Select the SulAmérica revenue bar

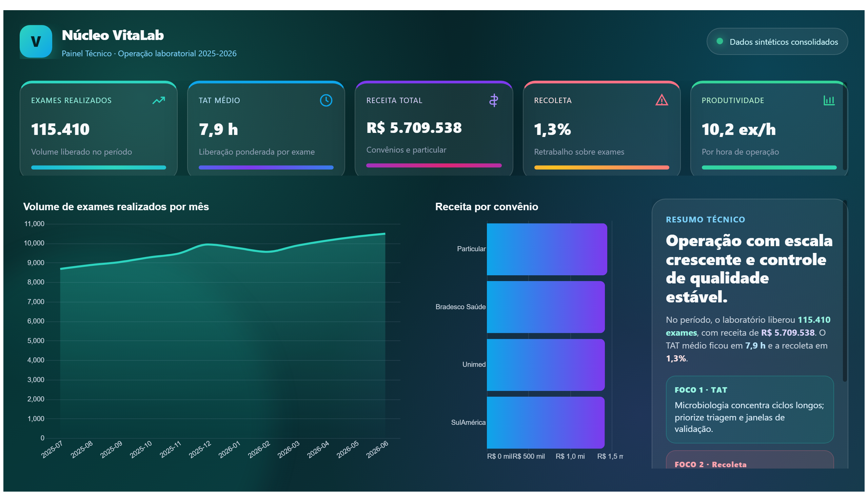(x=545, y=422)
